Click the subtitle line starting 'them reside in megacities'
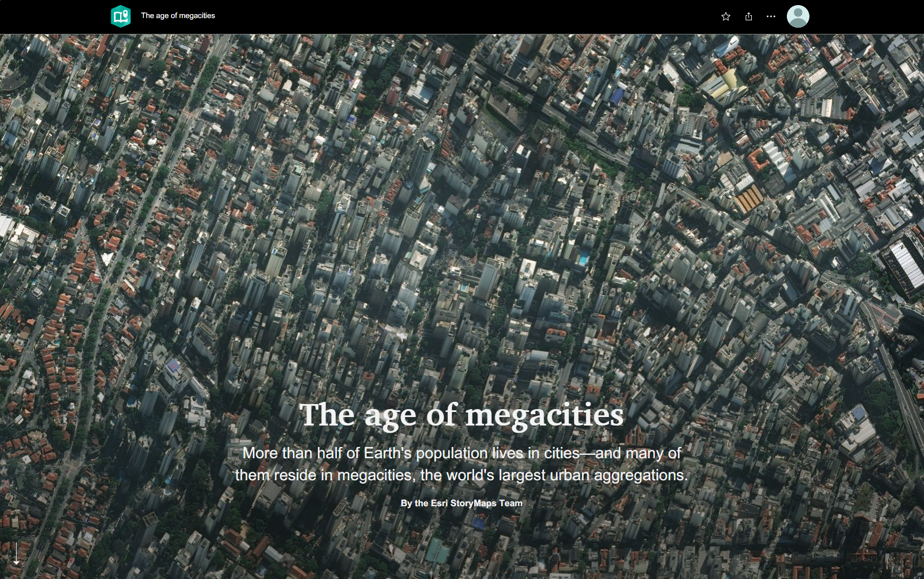The image size is (924, 579). click(461, 475)
